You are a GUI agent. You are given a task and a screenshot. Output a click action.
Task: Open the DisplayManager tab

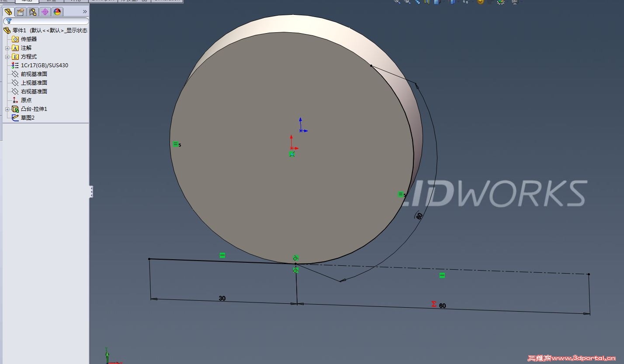57,12
